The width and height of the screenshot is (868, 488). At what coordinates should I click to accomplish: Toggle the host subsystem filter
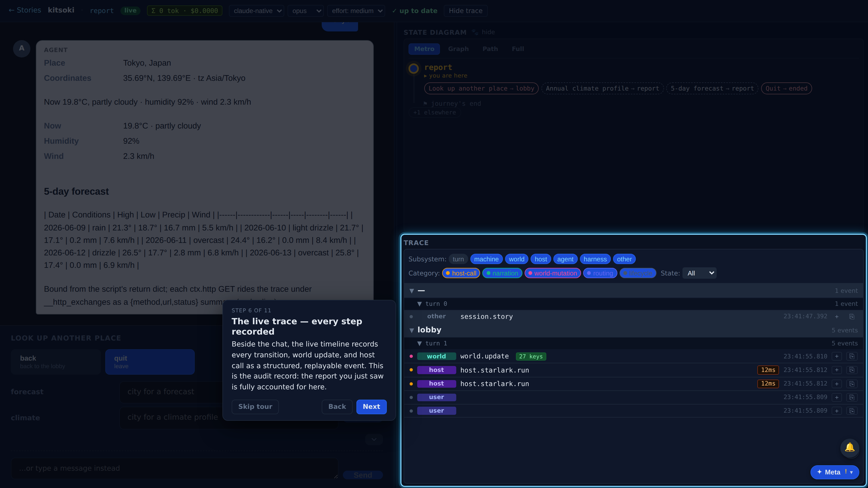(x=541, y=259)
